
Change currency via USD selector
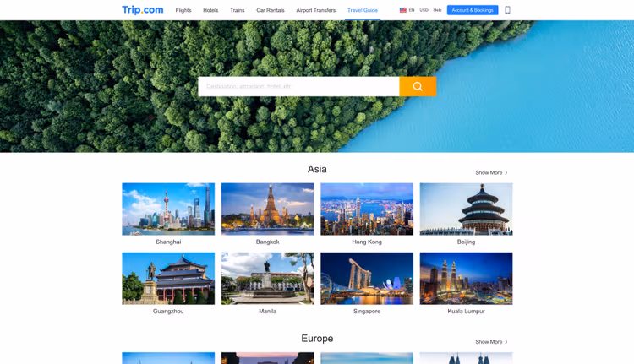[424, 10]
